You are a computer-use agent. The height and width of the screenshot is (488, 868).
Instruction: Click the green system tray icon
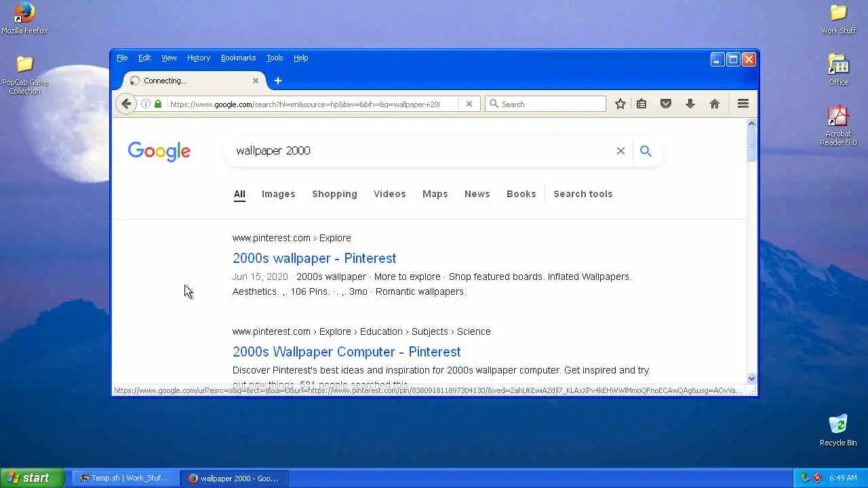(x=805, y=478)
